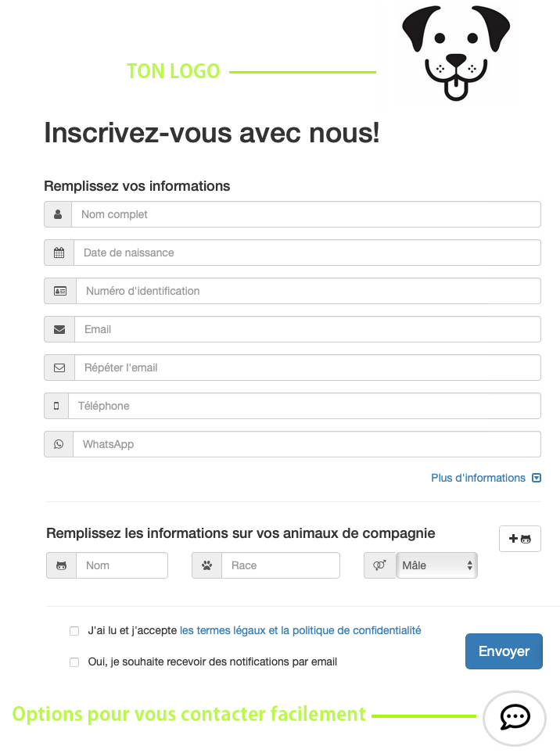560x753 pixels.
Task: Click the solid envelope icon beside Email
Action: (59, 329)
